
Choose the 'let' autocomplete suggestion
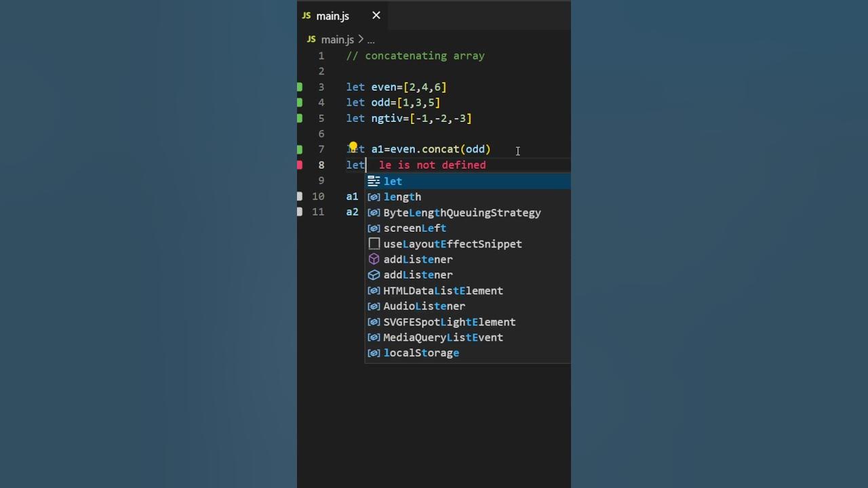(468, 181)
